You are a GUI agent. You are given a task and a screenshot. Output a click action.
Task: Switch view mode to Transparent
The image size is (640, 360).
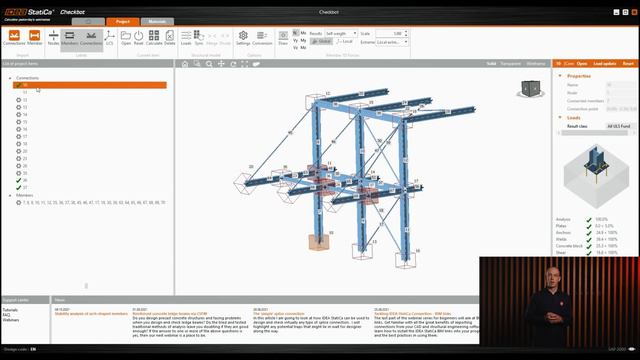[511, 64]
